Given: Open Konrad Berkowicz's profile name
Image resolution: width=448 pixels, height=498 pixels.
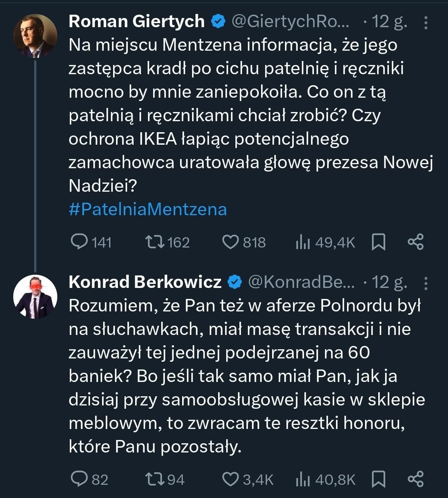Looking at the screenshot, I should tap(145, 282).
